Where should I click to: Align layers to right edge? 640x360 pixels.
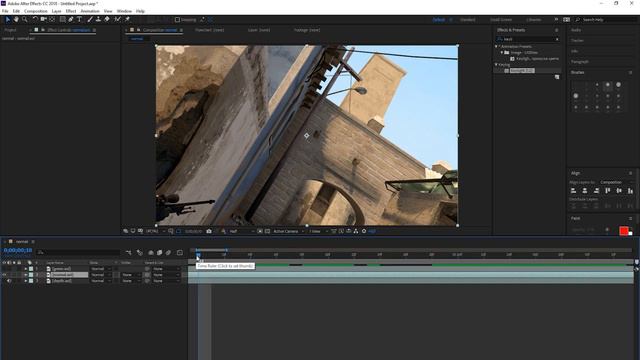[596, 191]
